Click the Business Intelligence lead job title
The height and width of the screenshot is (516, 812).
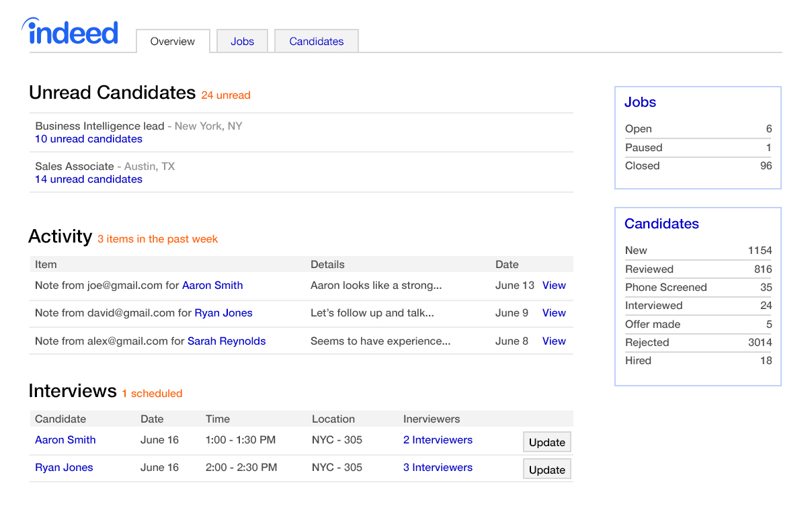tap(99, 126)
